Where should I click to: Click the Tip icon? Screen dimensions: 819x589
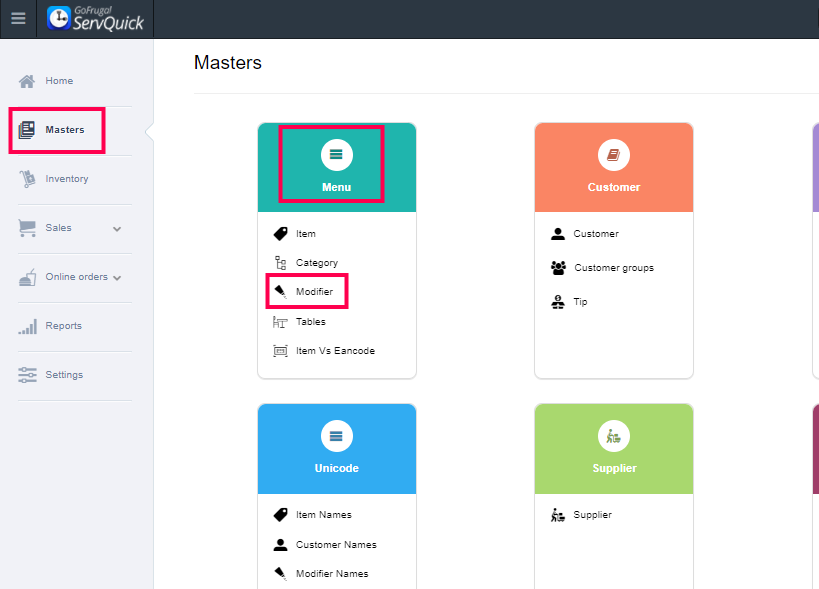[x=558, y=302]
